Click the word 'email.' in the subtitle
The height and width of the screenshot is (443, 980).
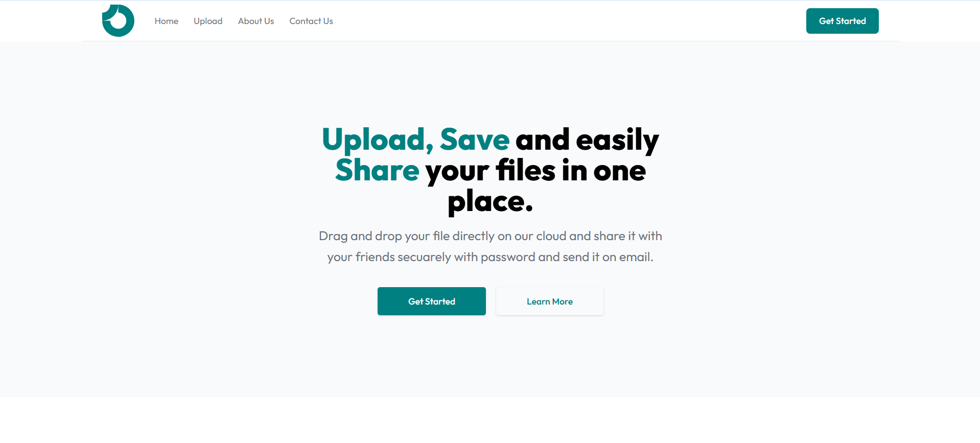coord(636,257)
